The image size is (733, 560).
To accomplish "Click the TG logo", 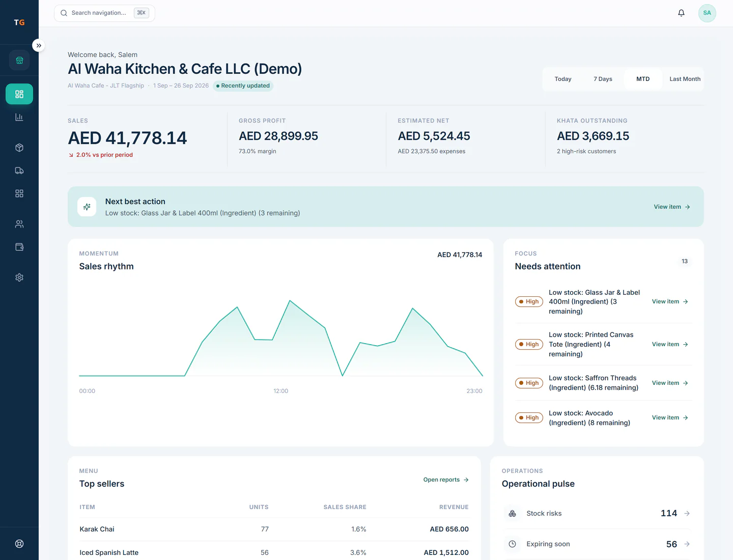I will (19, 22).
